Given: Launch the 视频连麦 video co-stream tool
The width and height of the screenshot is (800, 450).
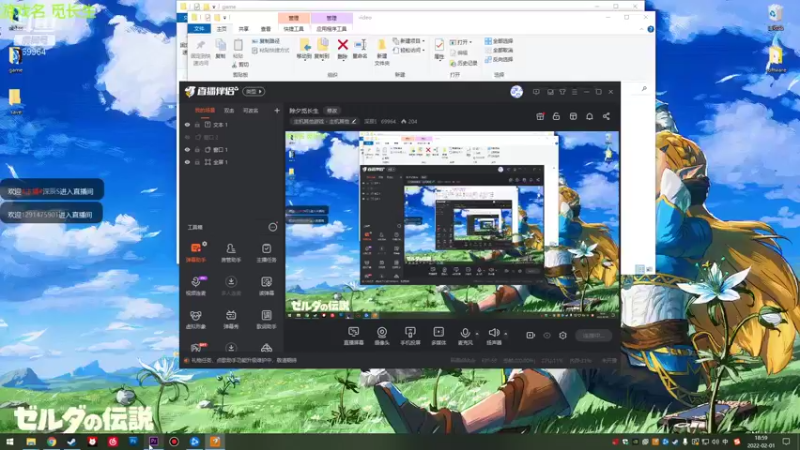Looking at the screenshot, I should 195,286.
